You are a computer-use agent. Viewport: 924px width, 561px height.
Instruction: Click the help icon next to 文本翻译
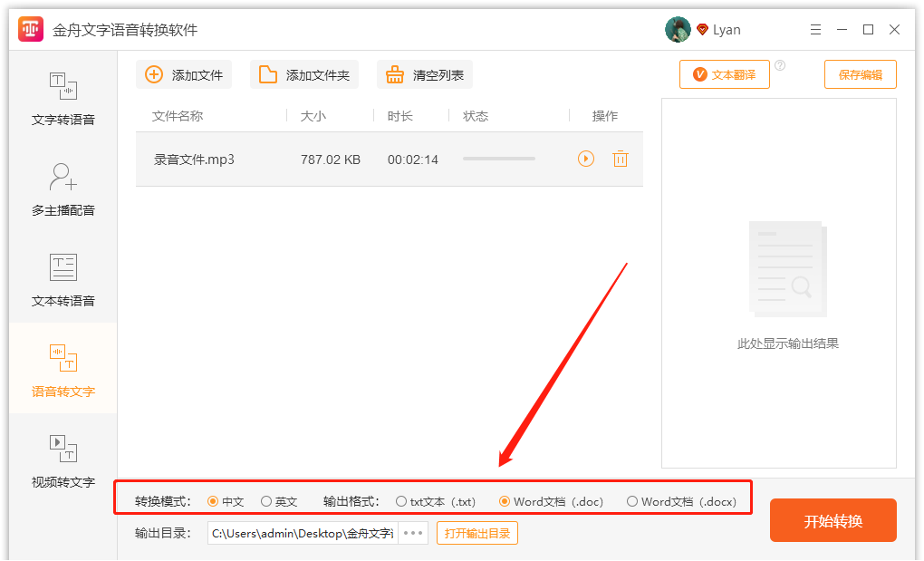click(x=781, y=64)
